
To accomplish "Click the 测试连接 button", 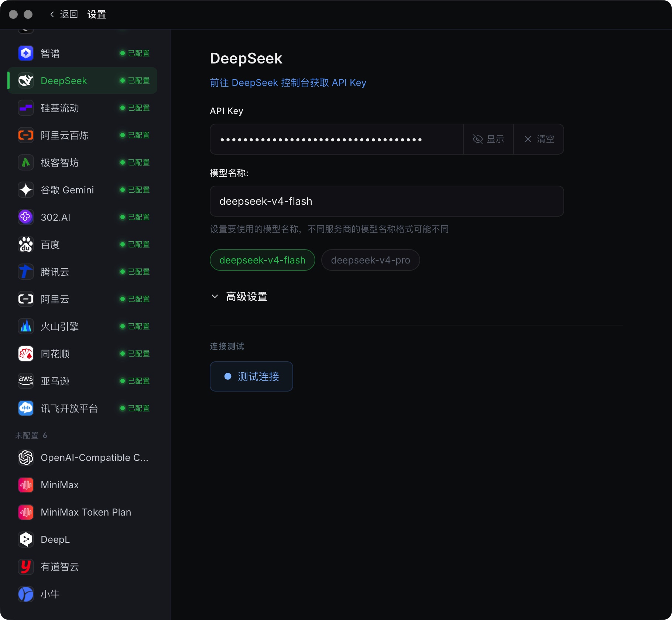I will [x=251, y=376].
